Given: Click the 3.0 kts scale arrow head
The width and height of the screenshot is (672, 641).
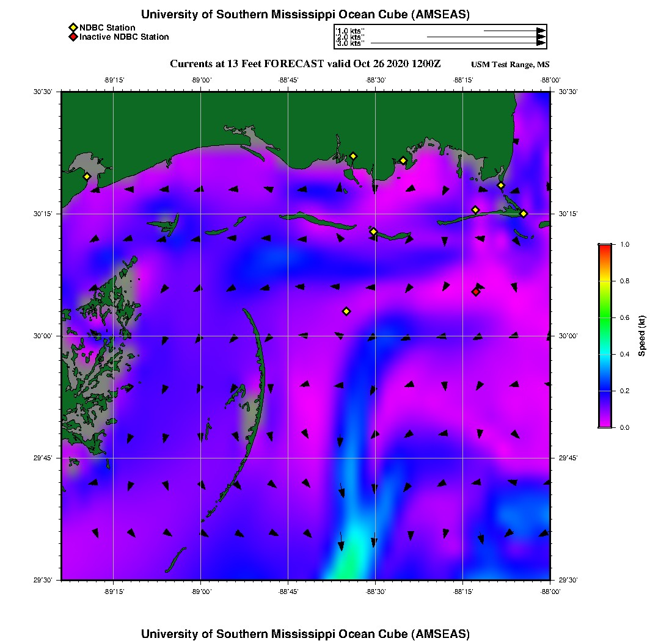Looking at the screenshot, I should coord(541,43).
